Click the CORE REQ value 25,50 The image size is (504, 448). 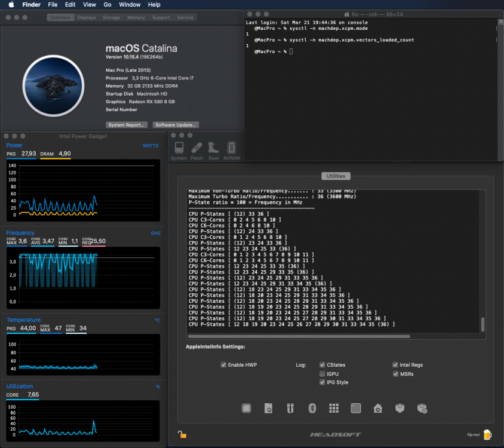[x=99, y=241]
